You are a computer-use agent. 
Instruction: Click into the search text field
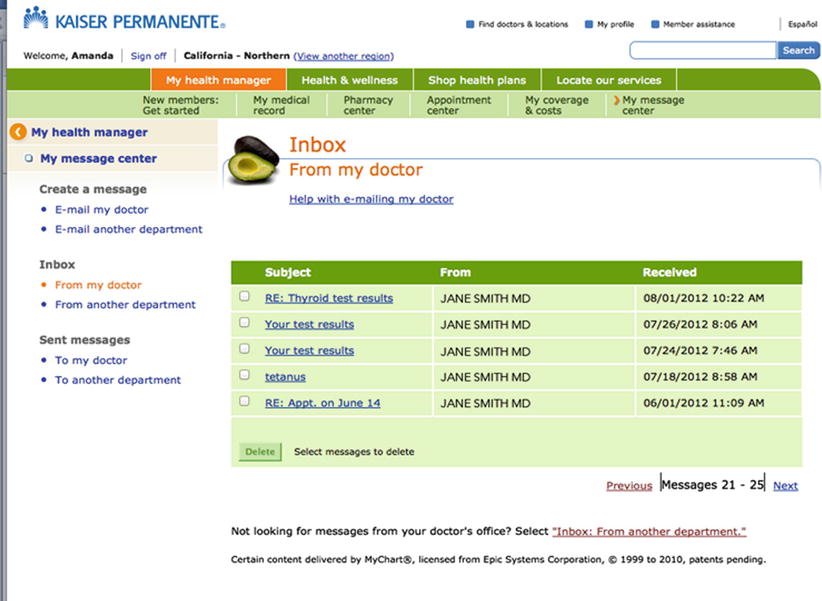point(702,50)
